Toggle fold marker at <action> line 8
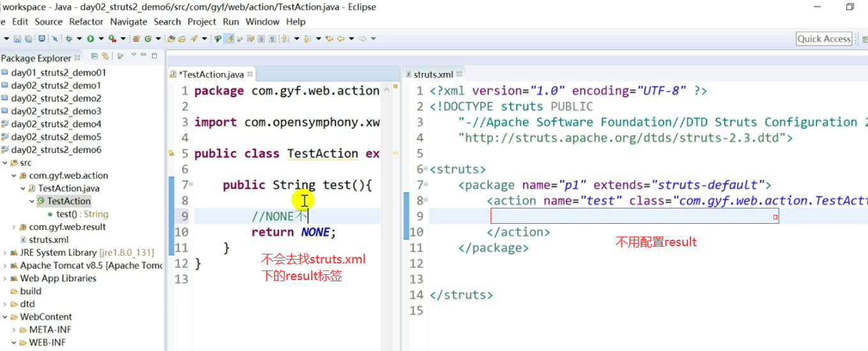 coord(426,201)
